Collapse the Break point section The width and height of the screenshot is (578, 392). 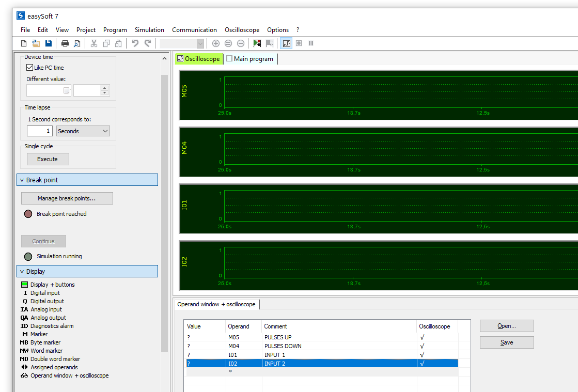pyautogui.click(x=87, y=180)
